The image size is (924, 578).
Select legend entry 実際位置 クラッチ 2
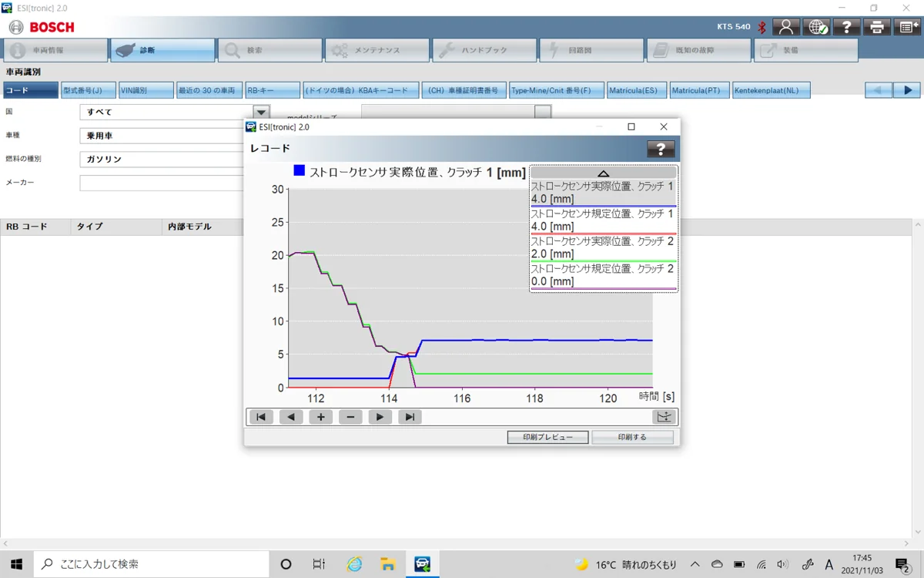pos(603,248)
